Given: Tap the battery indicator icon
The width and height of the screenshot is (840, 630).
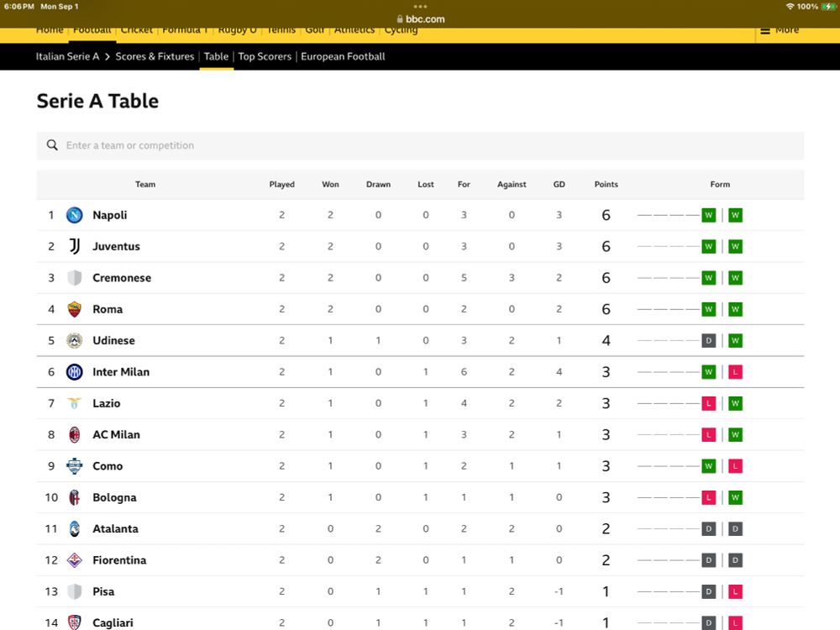Looking at the screenshot, I should pyautogui.click(x=828, y=7).
